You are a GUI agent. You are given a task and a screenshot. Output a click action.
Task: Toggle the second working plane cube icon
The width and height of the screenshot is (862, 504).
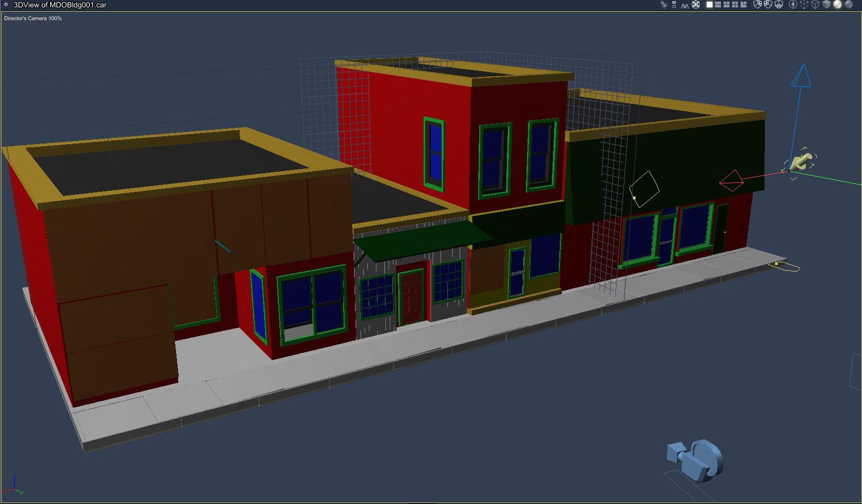point(768,5)
